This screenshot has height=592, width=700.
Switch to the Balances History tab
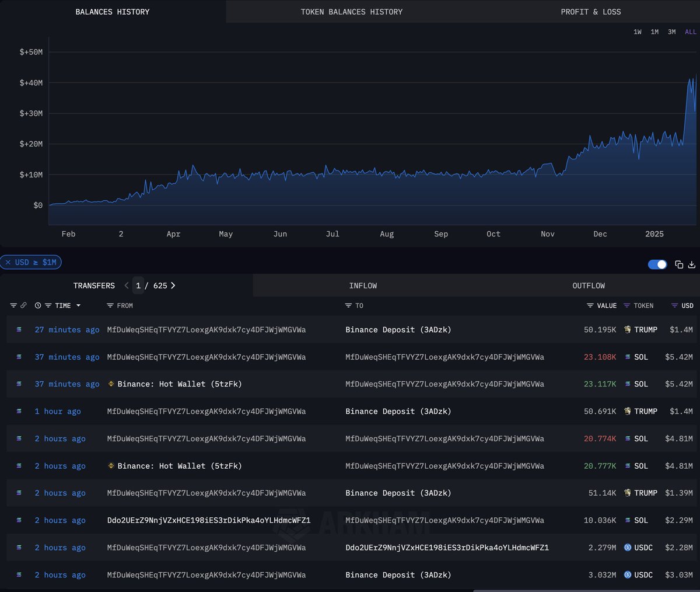113,12
